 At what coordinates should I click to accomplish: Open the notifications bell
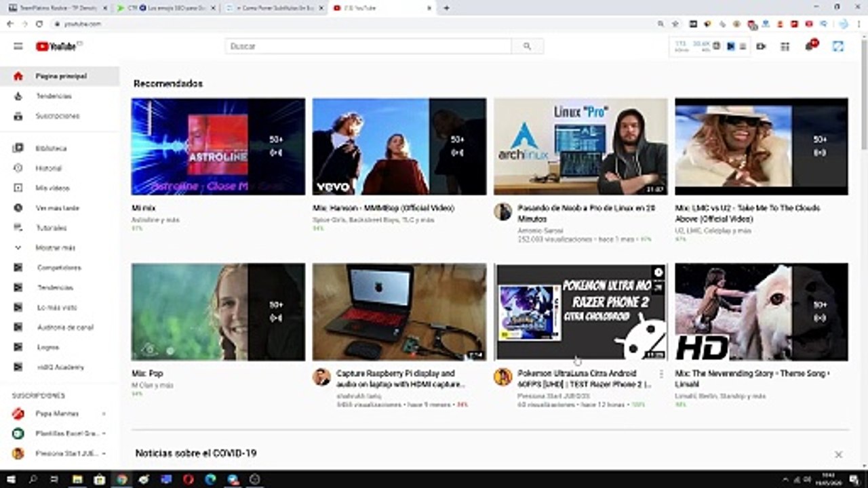(x=810, y=45)
